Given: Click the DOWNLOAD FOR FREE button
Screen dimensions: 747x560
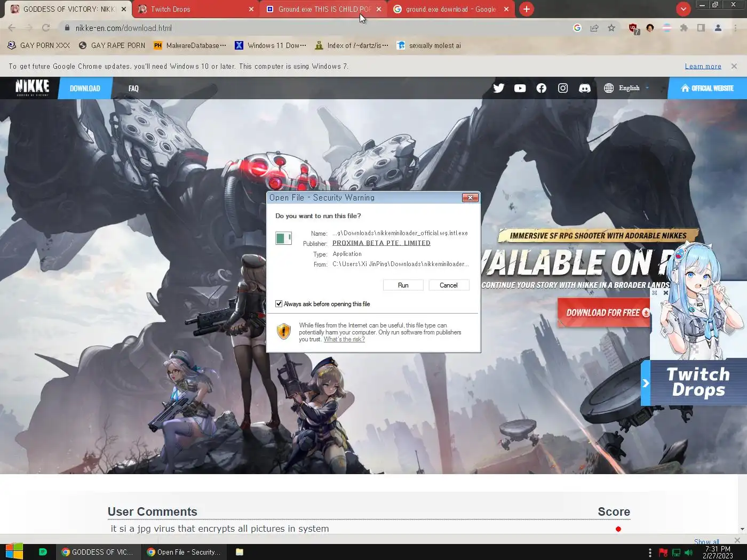Looking at the screenshot, I should click(603, 313).
